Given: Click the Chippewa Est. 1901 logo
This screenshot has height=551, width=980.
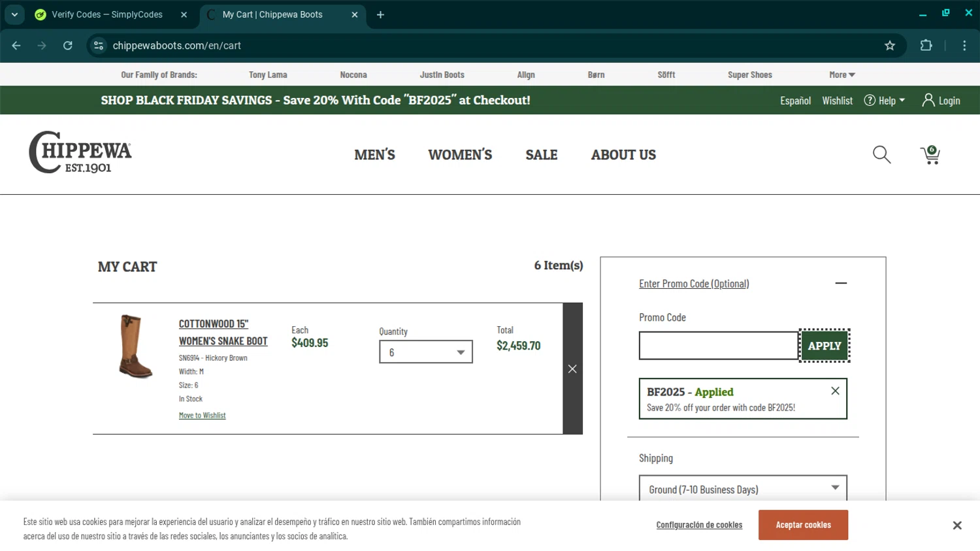Looking at the screenshot, I should (80, 152).
